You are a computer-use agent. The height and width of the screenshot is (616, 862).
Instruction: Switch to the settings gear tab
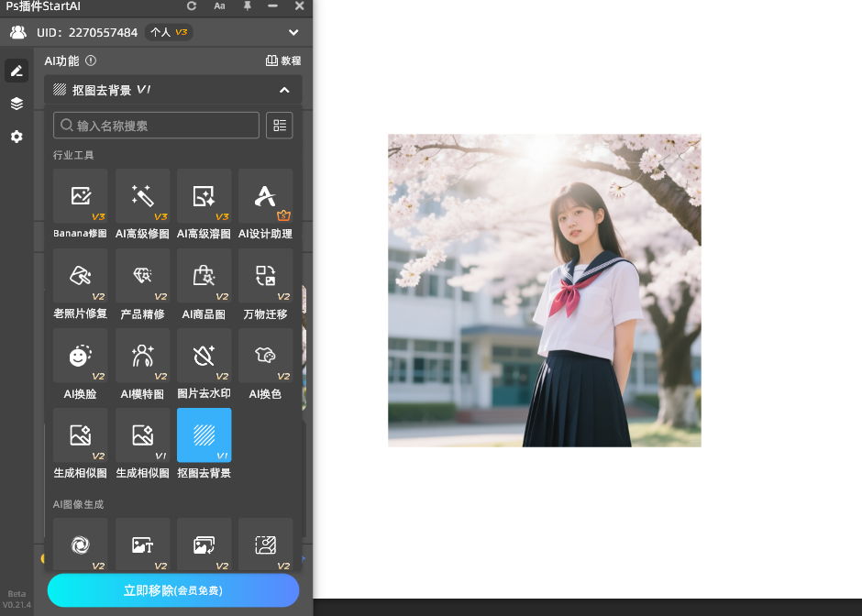pyautogui.click(x=17, y=137)
